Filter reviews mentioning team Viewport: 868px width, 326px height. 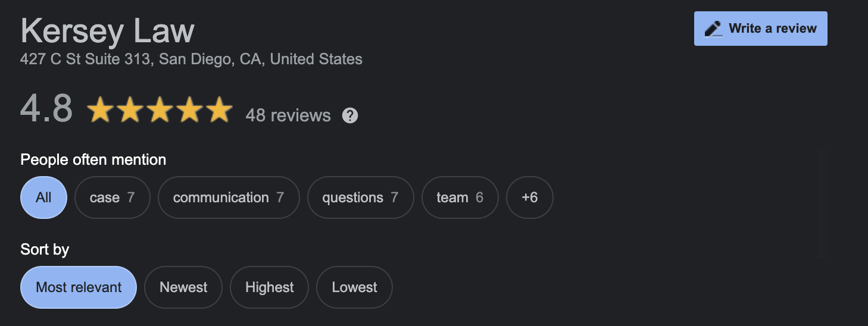click(x=460, y=198)
